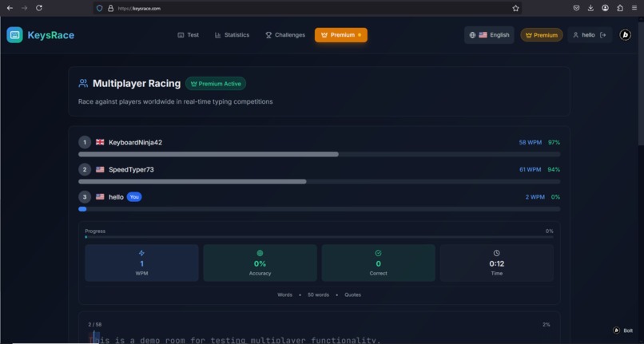The height and width of the screenshot is (344, 644).
Task: Open the KeysRace home link text
Action: click(51, 35)
